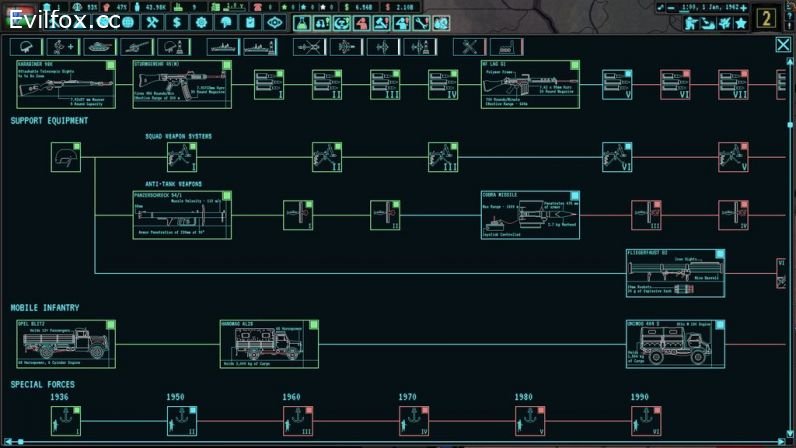
Task: Click the game speed 2 button
Action: [x=766, y=16]
